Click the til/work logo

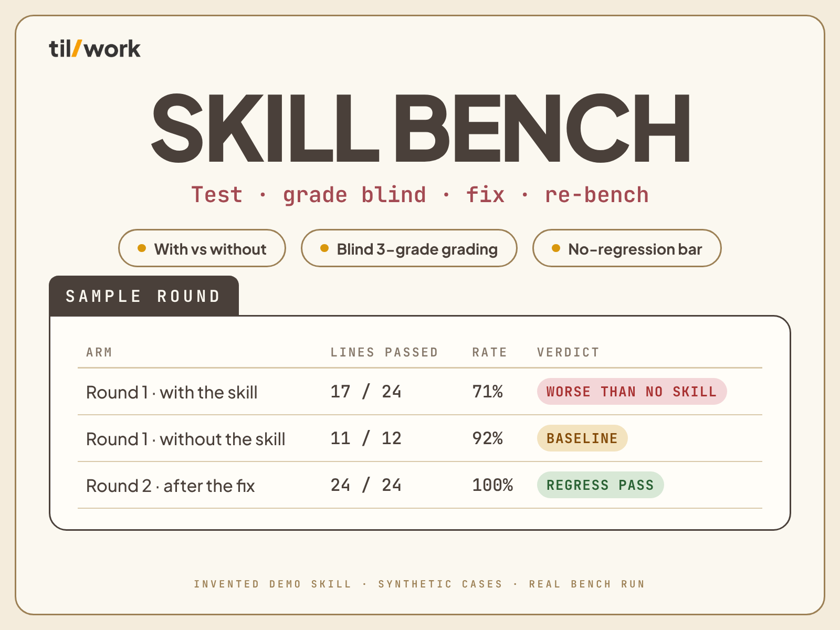coord(94,49)
